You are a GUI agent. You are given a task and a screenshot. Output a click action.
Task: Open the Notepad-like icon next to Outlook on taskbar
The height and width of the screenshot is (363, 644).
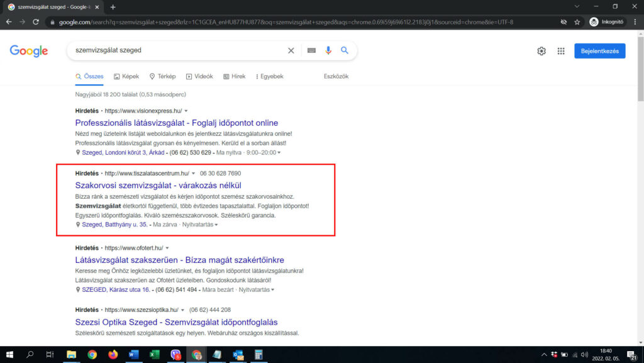tap(217, 354)
